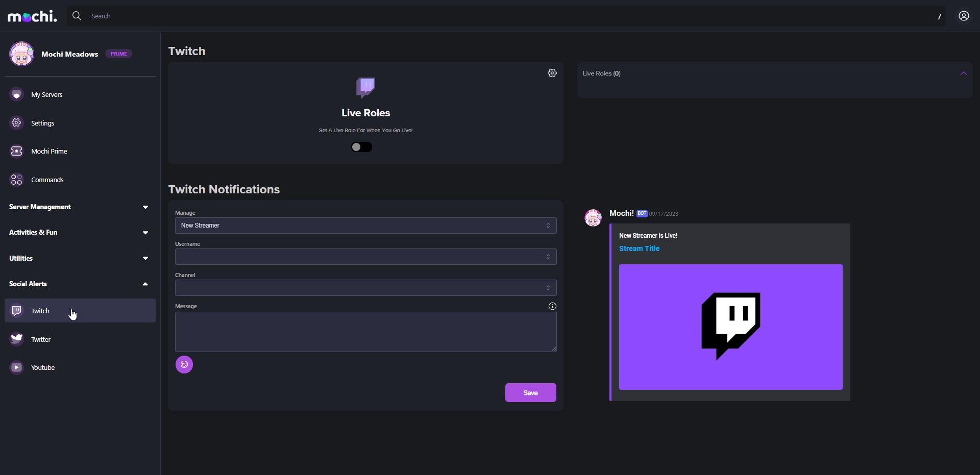
Task: Click the Message info icon
Action: (552, 306)
